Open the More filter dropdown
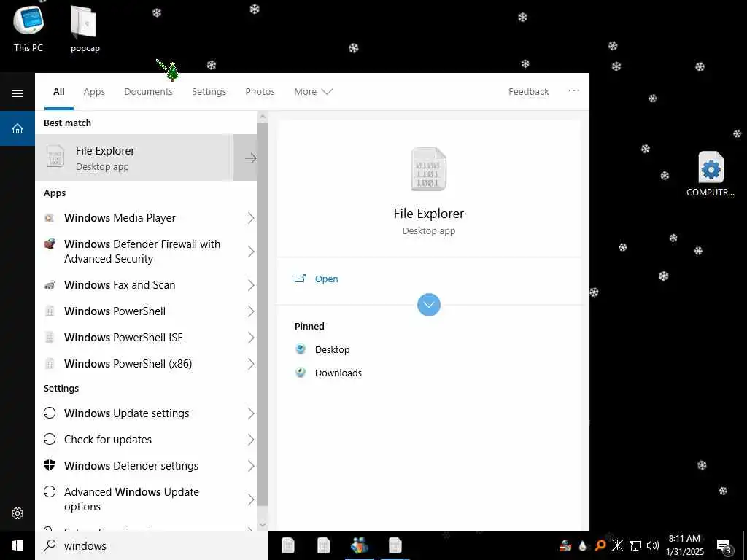This screenshot has width=747, height=560. [x=313, y=91]
